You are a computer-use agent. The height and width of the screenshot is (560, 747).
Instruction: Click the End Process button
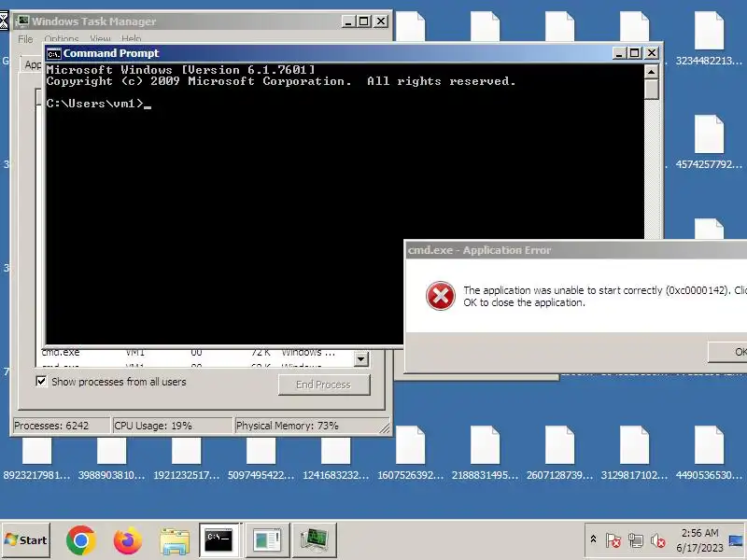(324, 385)
